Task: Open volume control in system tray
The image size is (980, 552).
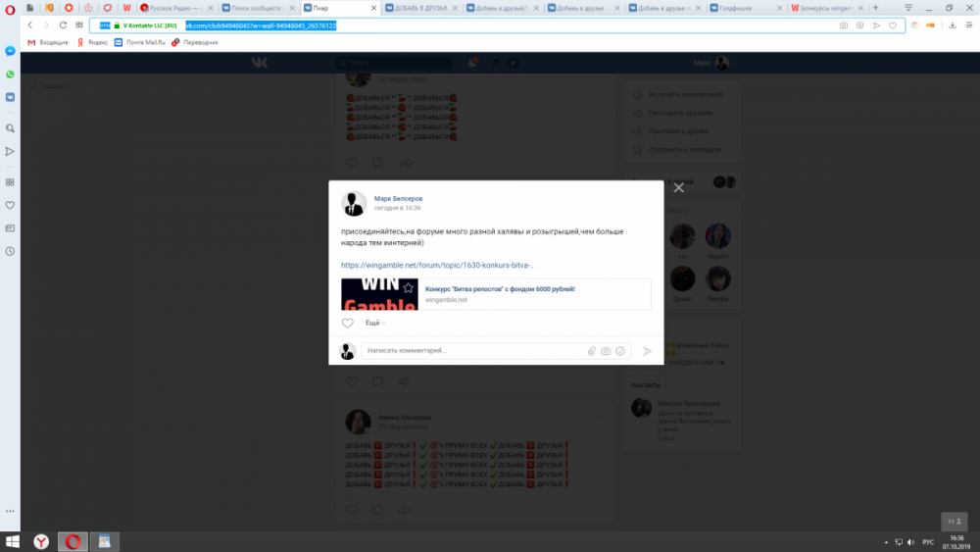Action: point(910,542)
